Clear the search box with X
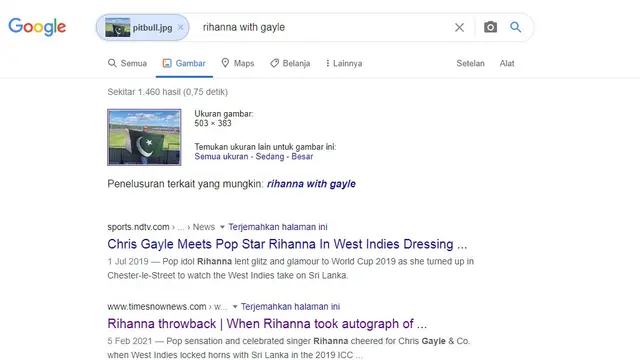Image resolution: width=640 pixels, height=360 pixels. click(459, 27)
